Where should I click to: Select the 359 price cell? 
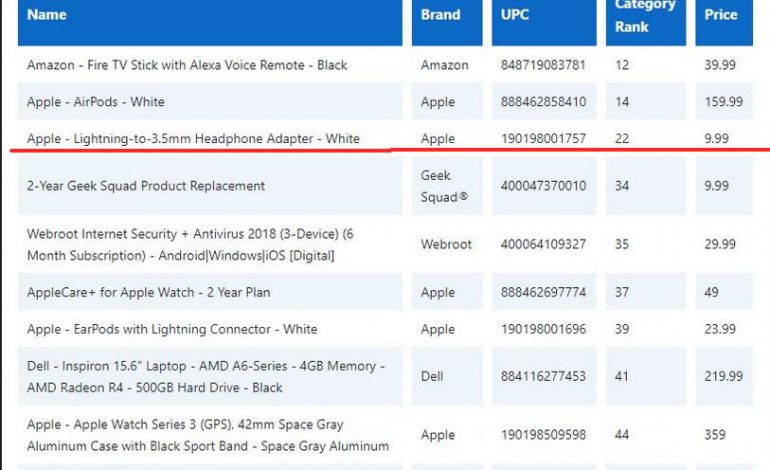tap(715, 435)
